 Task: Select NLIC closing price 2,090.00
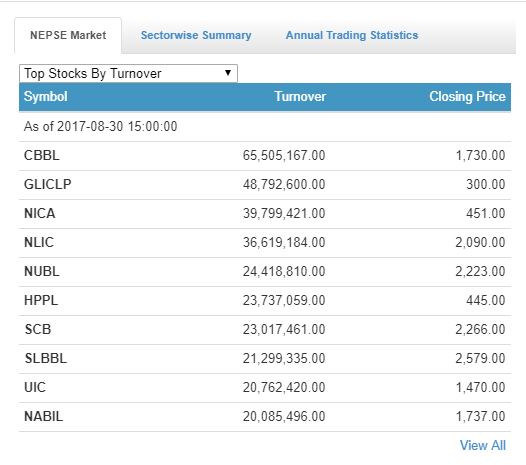tap(480, 242)
